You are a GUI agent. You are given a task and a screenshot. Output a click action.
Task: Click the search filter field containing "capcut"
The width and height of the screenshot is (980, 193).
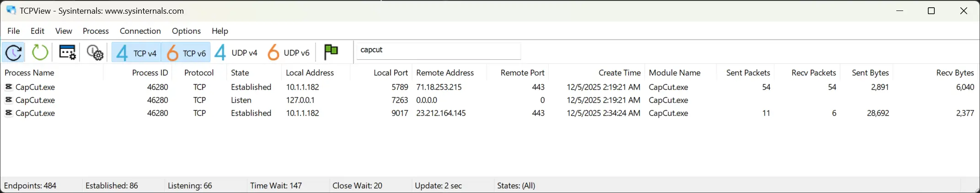[x=438, y=50]
